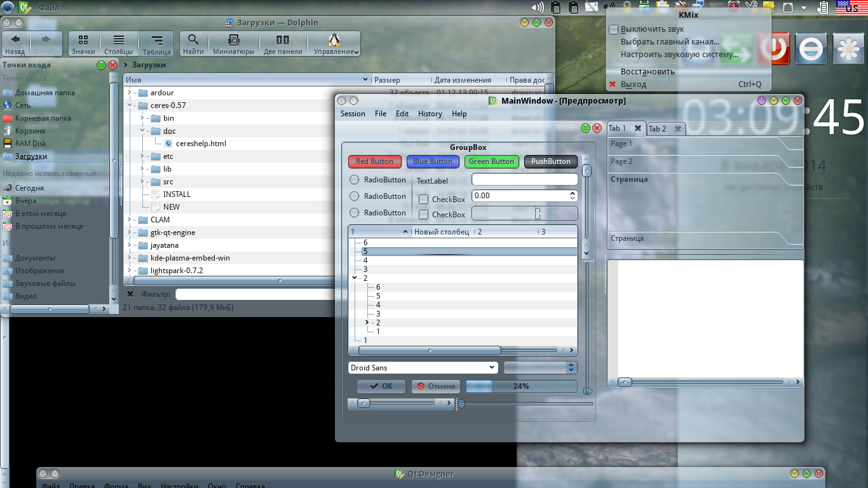Image resolution: width=868 pixels, height=488 pixels.
Task: Open the History menu in MainWindow
Action: (430, 114)
